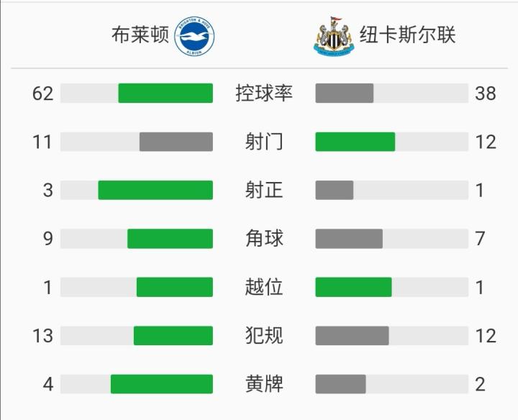The width and height of the screenshot is (518, 420).
Task: Click Newcastle's gray possession bar
Action: [x=344, y=93]
